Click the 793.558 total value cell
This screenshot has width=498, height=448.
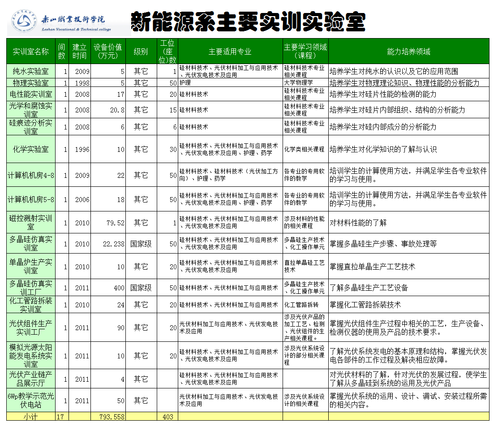tap(108, 417)
